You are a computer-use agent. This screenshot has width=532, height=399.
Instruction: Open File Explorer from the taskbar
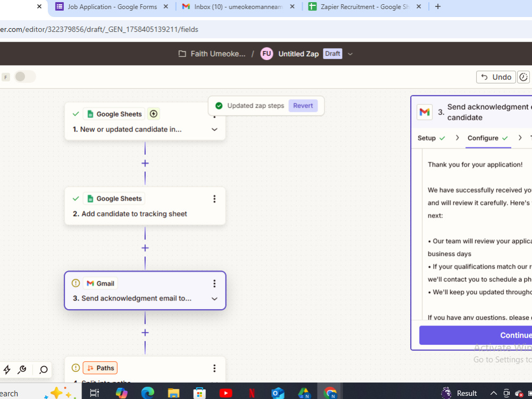173,393
